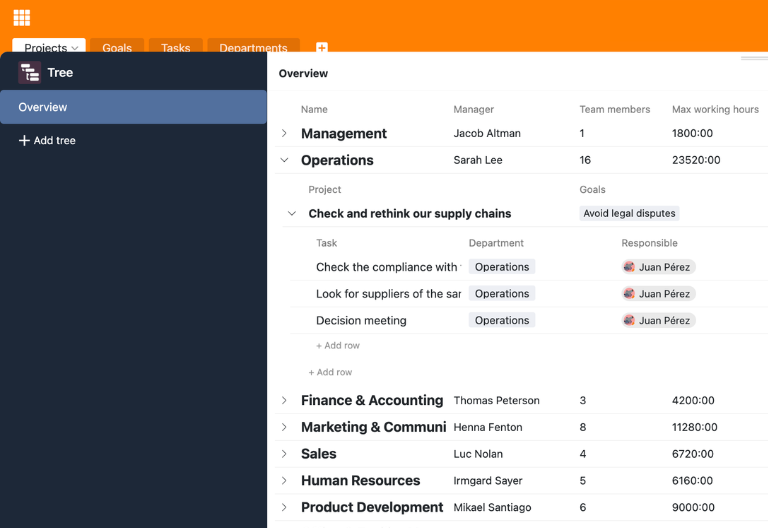Click the Overview panel heading
This screenshot has width=768, height=528.
303,73
